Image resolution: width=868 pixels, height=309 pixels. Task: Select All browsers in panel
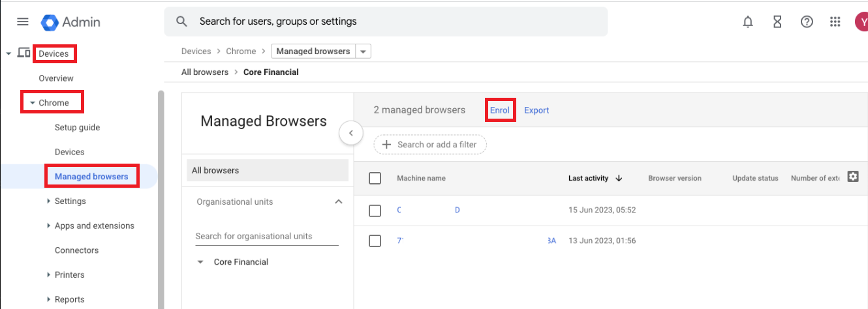[268, 170]
